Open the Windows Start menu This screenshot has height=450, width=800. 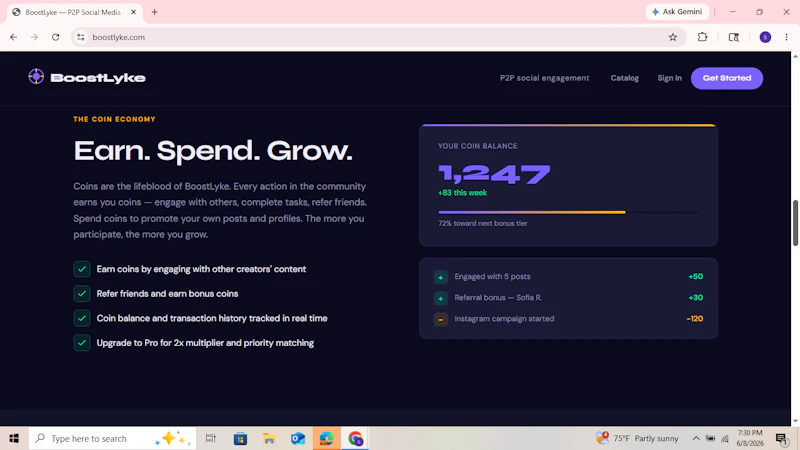[14, 438]
